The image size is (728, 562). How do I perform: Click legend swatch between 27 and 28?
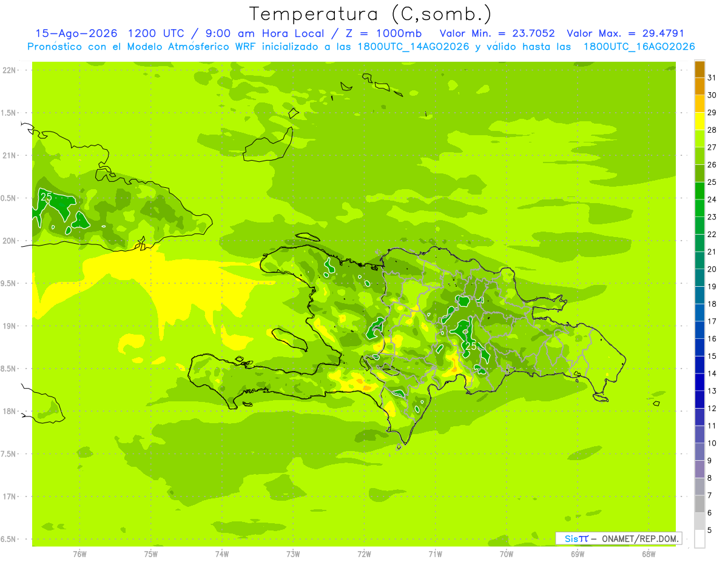pyautogui.click(x=699, y=139)
